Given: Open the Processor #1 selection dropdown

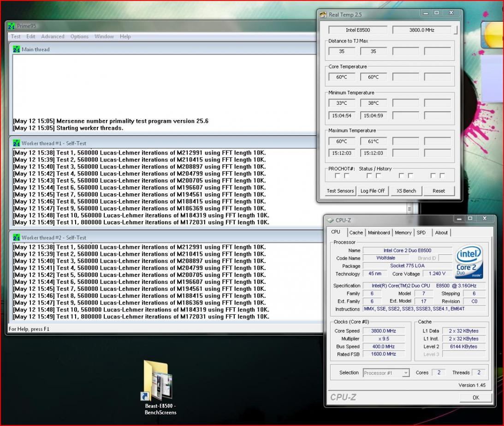Looking at the screenshot, I should (x=406, y=373).
